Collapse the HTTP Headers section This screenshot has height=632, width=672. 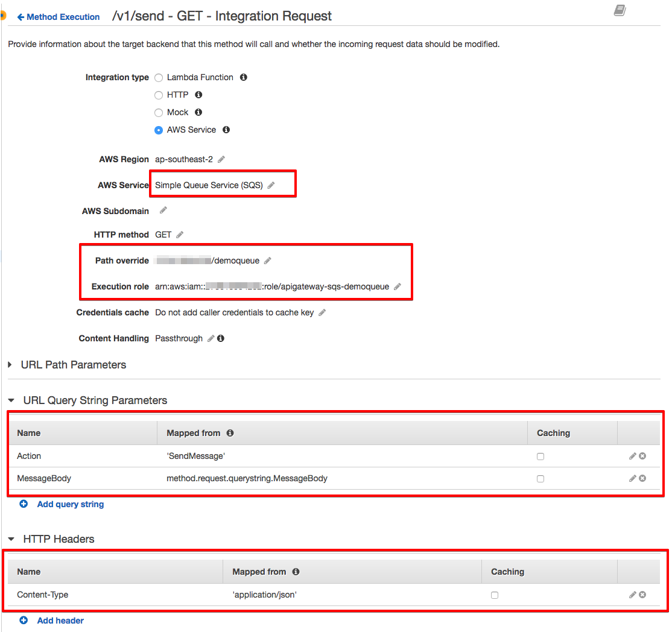[x=11, y=539]
